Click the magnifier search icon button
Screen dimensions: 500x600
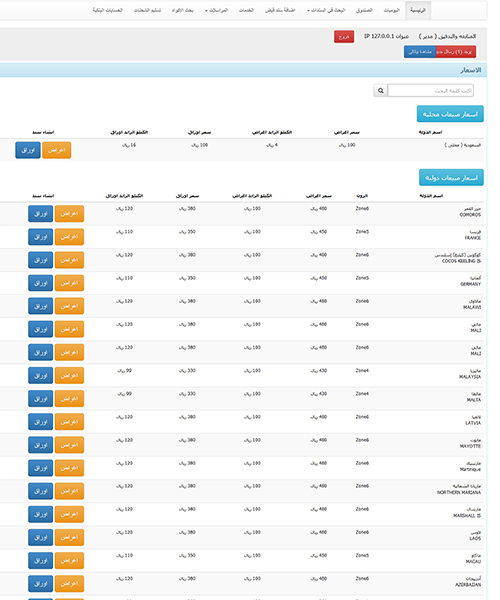coord(380,91)
